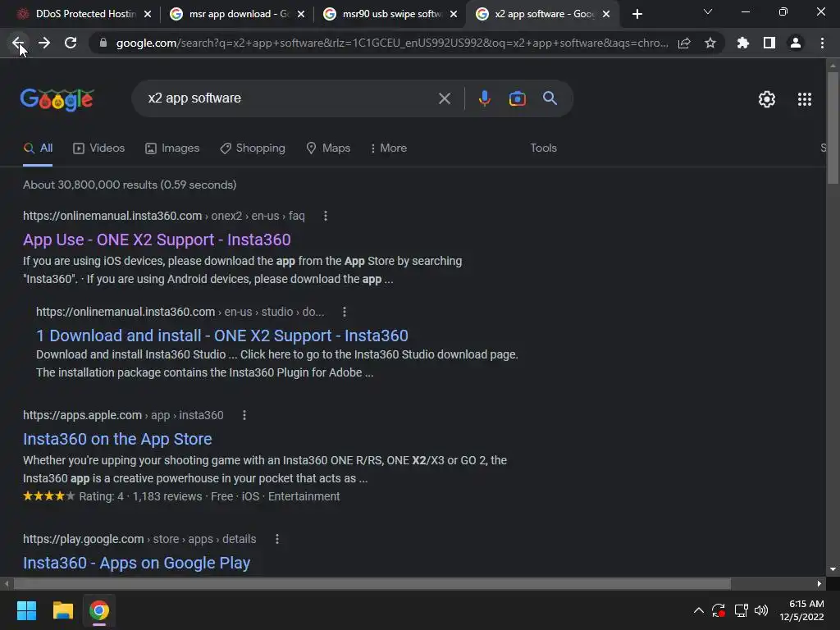Open App Use - ONE X2 Support link
The height and width of the screenshot is (630, 840).
tap(157, 240)
